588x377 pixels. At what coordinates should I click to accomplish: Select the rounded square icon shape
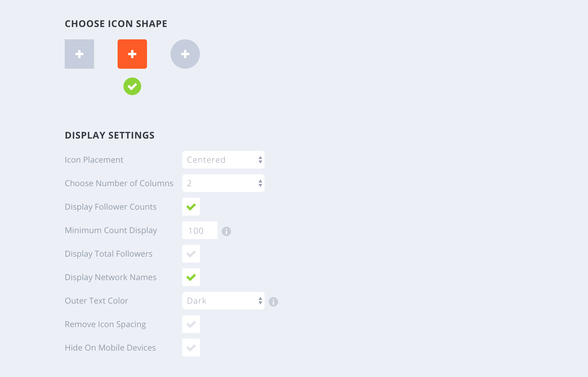coord(132,53)
